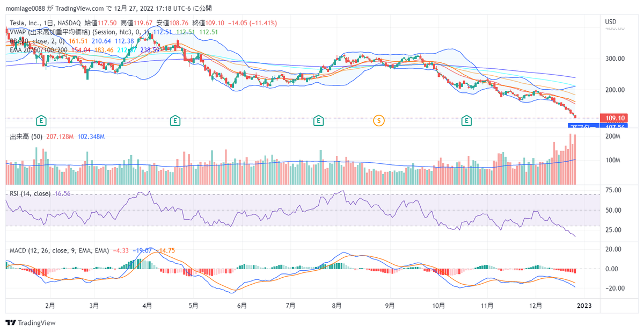
Task: Click the 2月 time axis label
Action: pos(50,305)
